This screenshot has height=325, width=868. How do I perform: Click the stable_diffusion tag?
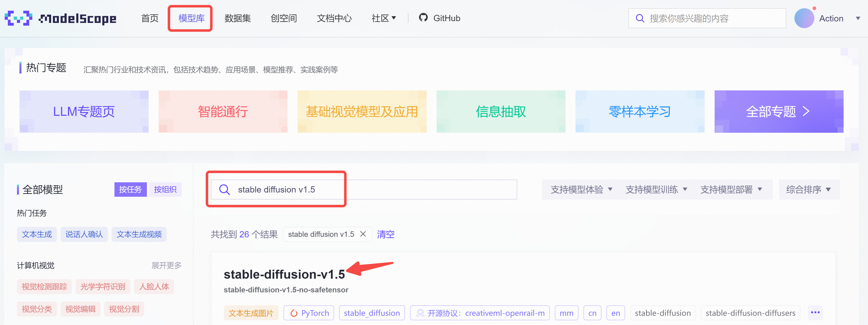[x=372, y=313]
